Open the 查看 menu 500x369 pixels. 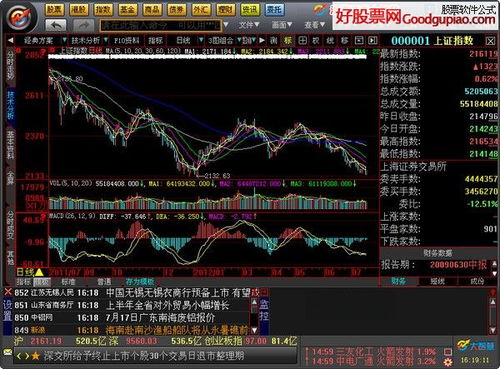[x=314, y=25]
